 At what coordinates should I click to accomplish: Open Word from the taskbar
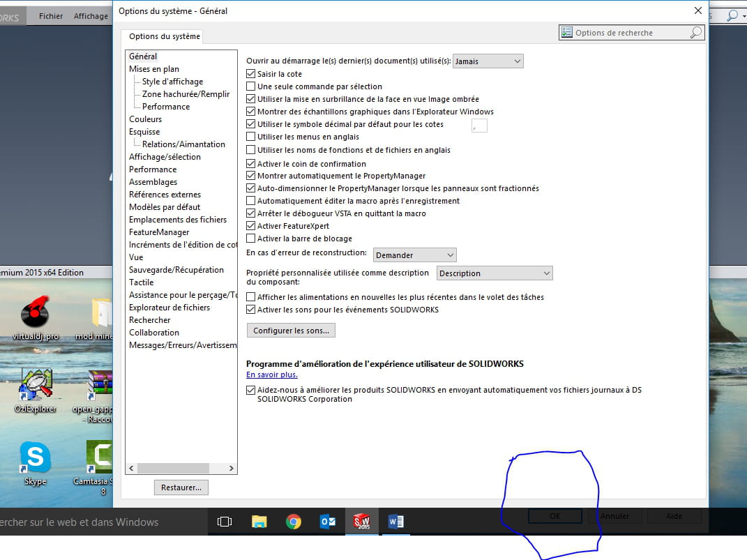pos(396,522)
